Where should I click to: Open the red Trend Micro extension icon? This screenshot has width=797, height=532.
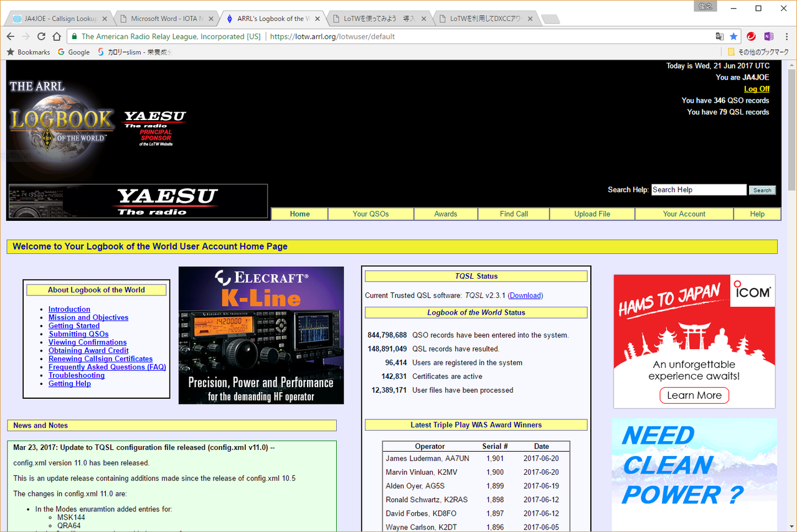pyautogui.click(x=752, y=37)
